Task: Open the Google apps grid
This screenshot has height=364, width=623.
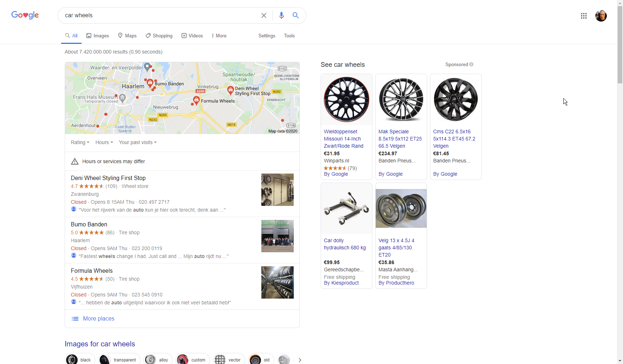Action: [x=584, y=16]
